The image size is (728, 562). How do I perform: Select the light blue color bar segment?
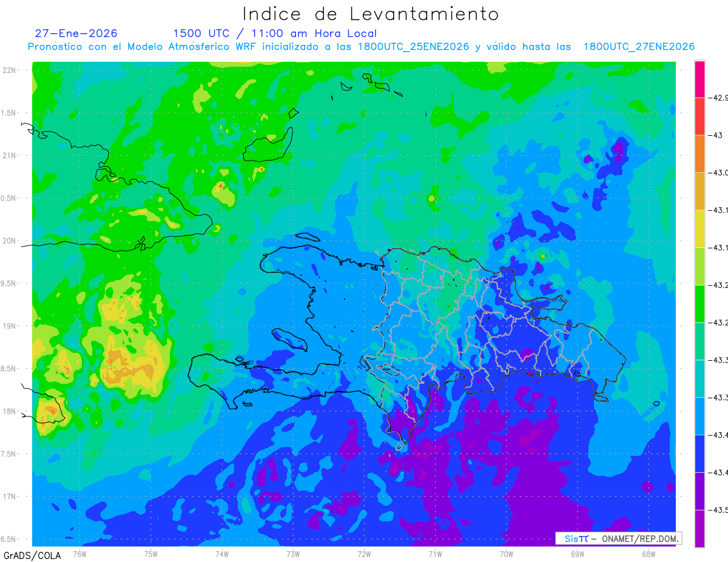click(699, 416)
